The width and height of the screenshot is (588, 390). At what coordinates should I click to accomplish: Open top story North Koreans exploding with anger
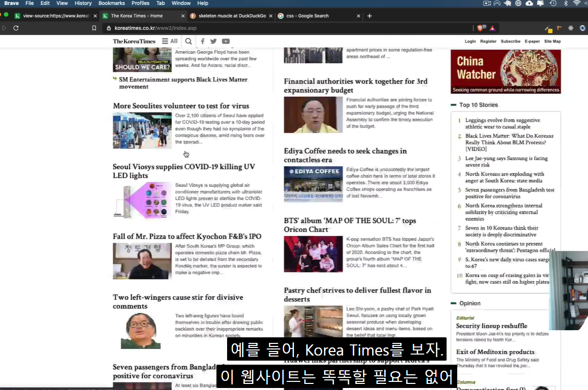(x=504, y=177)
